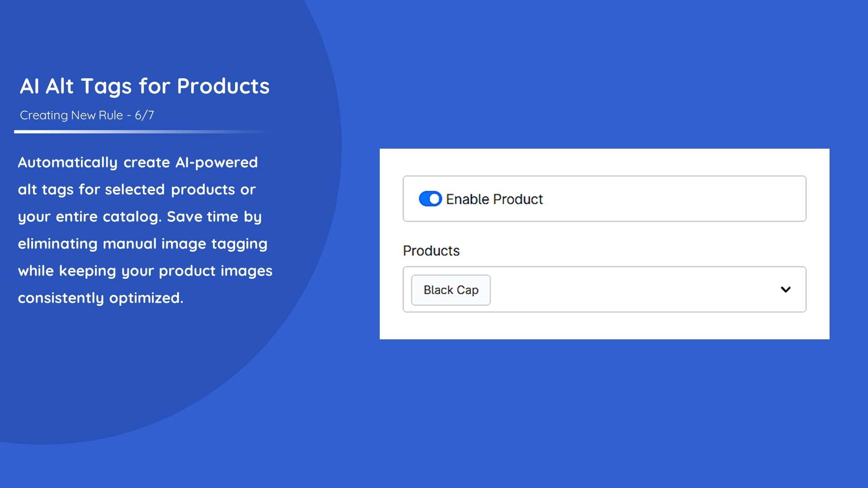
Task: Click the AI Alt Tags for Products heading
Action: tap(145, 86)
